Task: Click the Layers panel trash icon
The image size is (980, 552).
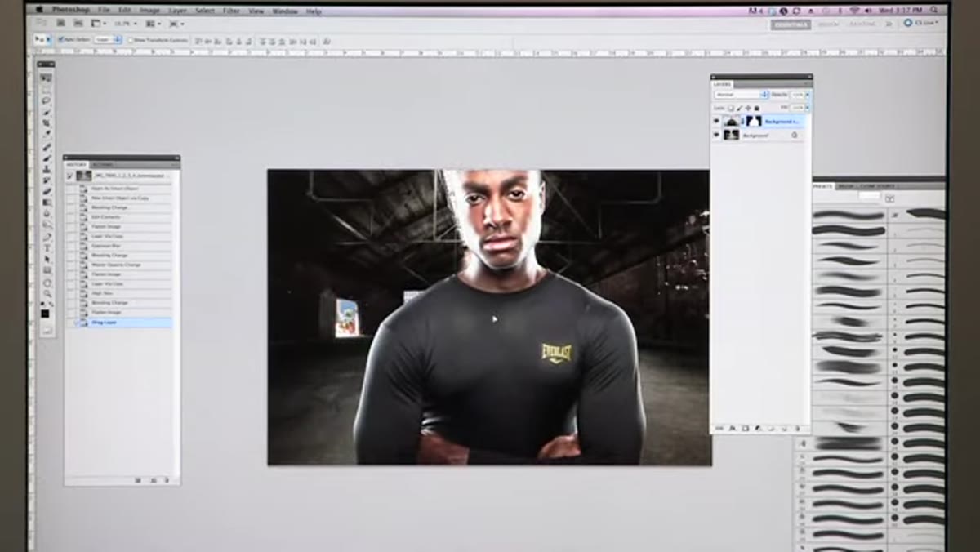Action: (x=796, y=427)
